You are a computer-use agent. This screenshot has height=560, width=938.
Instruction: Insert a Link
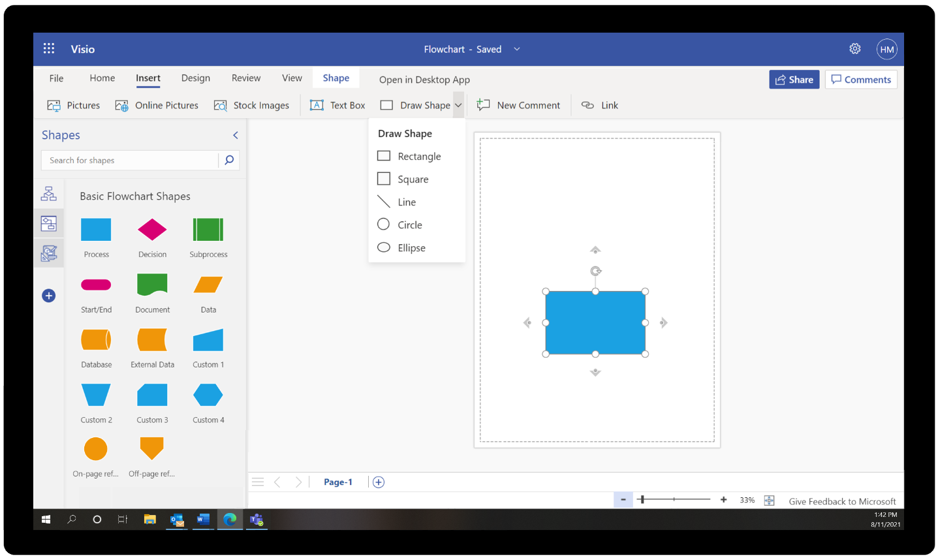(x=599, y=105)
